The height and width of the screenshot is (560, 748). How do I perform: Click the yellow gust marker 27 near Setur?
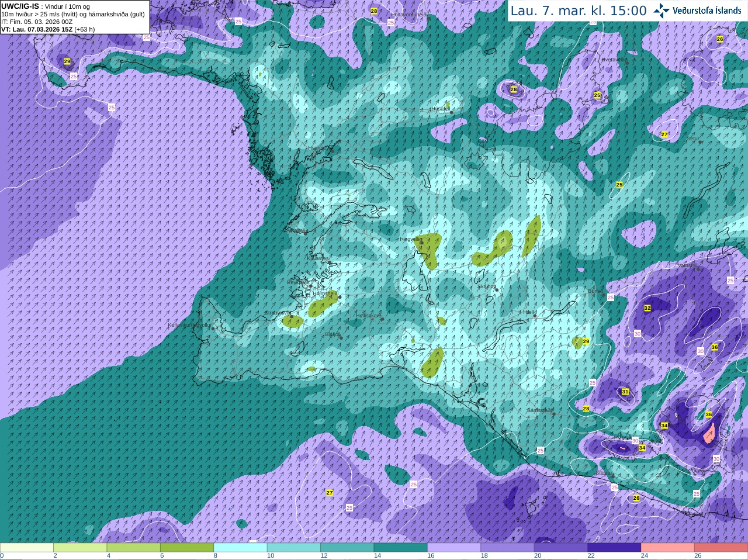tap(664, 134)
